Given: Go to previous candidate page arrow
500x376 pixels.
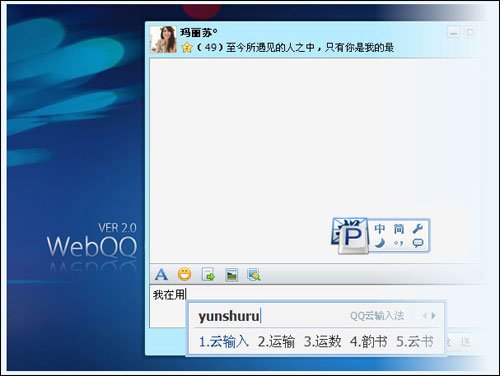Looking at the screenshot, I should tap(425, 315).
